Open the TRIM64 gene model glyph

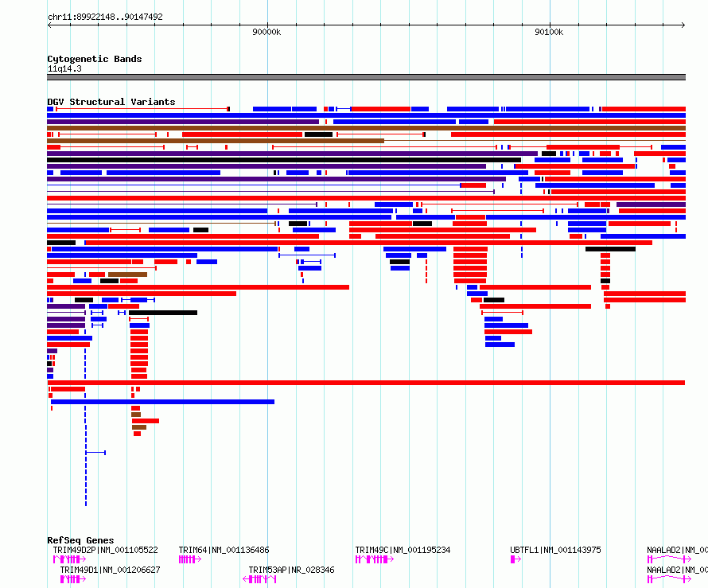[x=189, y=559]
